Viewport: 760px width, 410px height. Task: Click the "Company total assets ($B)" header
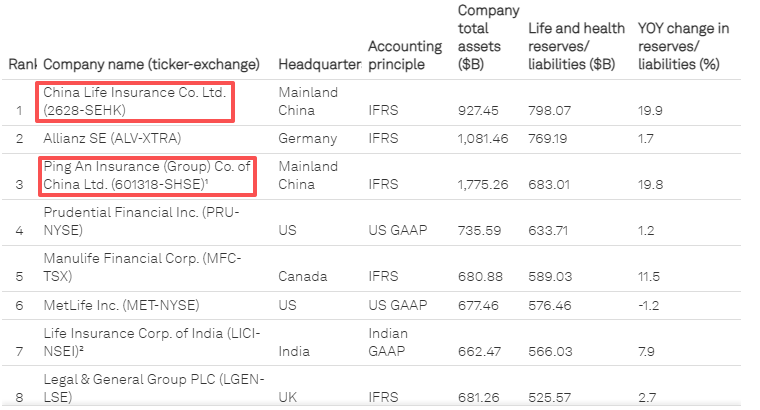pyautogui.click(x=480, y=37)
